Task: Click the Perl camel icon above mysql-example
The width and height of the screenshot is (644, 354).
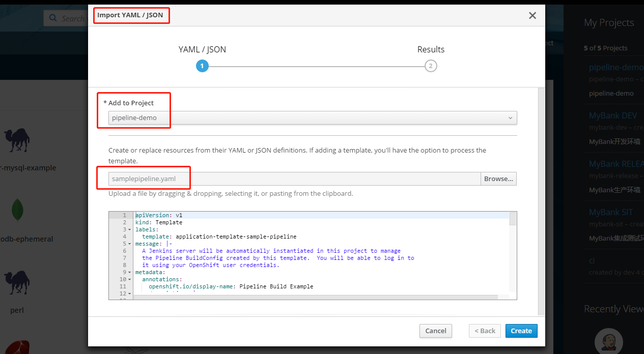Action: (16, 140)
